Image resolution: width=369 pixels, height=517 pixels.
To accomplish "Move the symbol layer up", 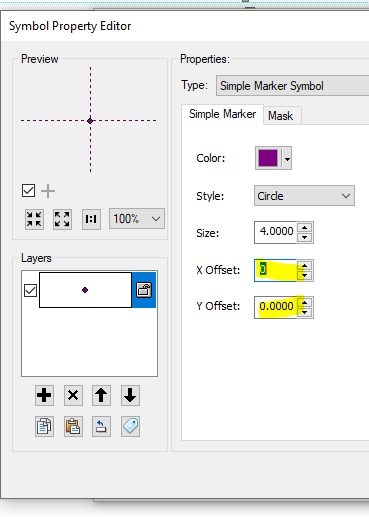I will coord(101,396).
